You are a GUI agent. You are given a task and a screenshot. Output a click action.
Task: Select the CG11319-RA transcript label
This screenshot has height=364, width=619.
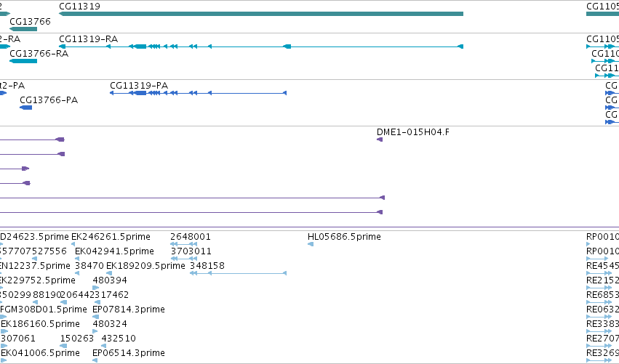(89, 39)
